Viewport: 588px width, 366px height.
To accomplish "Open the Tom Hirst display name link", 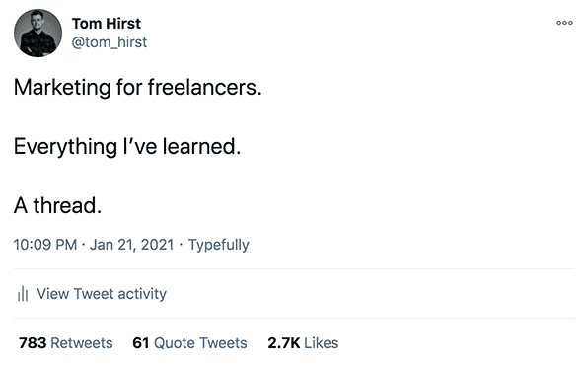I will (x=107, y=24).
